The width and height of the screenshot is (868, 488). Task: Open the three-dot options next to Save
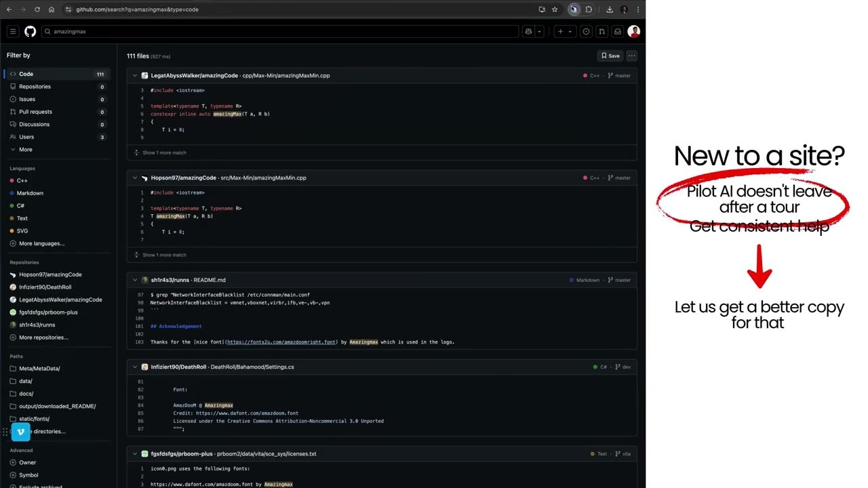pyautogui.click(x=632, y=56)
